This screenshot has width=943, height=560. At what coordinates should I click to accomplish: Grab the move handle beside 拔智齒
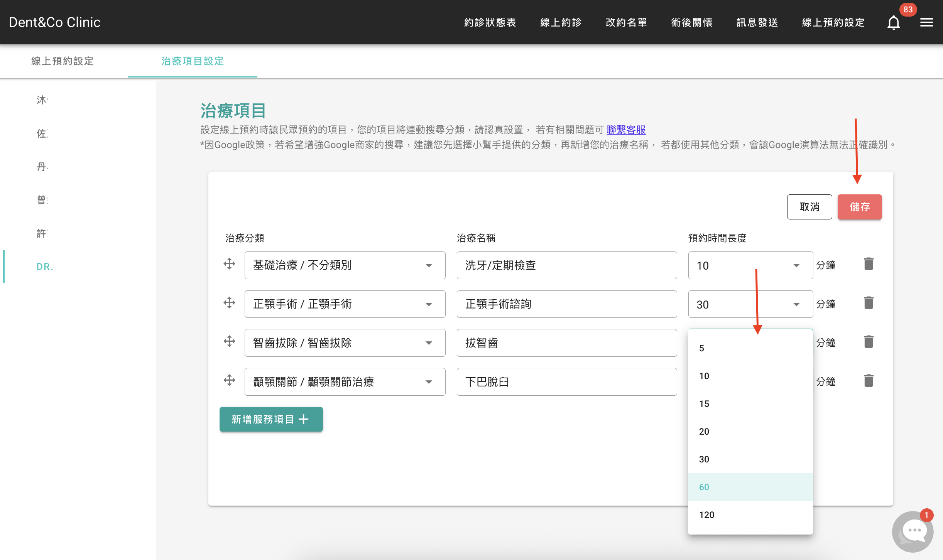click(229, 342)
